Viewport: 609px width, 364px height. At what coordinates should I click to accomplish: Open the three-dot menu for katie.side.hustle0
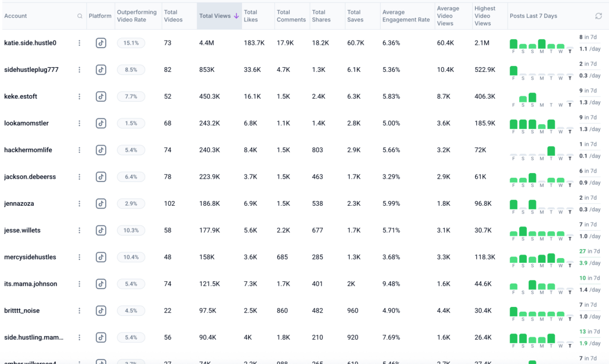[x=79, y=43]
